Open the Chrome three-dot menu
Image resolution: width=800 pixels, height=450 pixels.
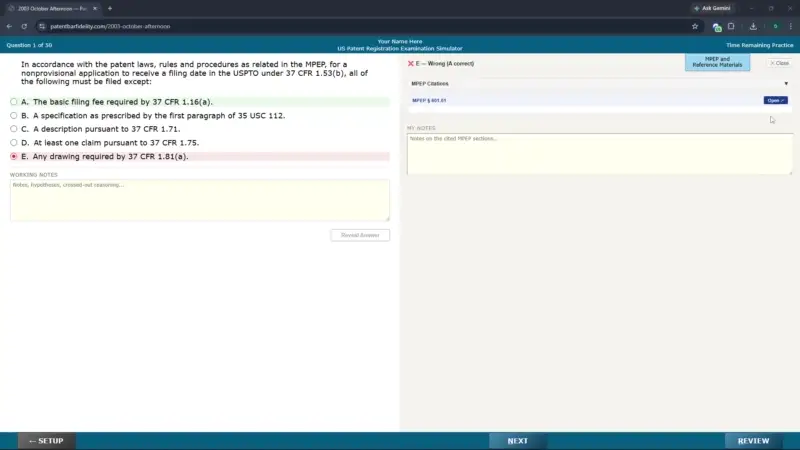coord(791,26)
